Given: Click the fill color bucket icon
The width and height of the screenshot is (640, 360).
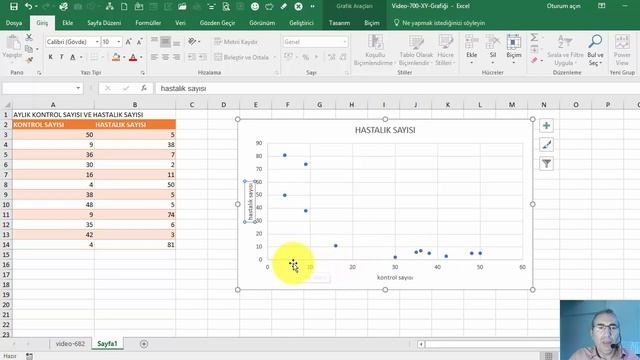Looking at the screenshot, I should [116, 57].
